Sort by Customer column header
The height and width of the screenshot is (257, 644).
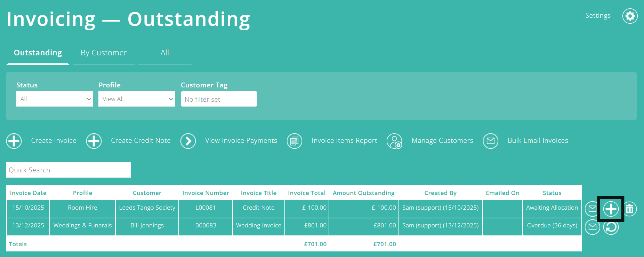point(147,193)
